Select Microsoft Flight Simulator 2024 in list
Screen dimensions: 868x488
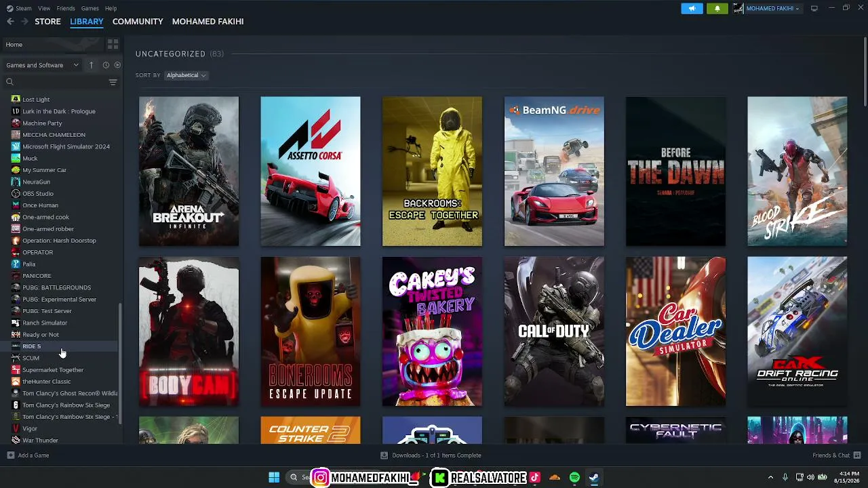[x=60, y=146]
